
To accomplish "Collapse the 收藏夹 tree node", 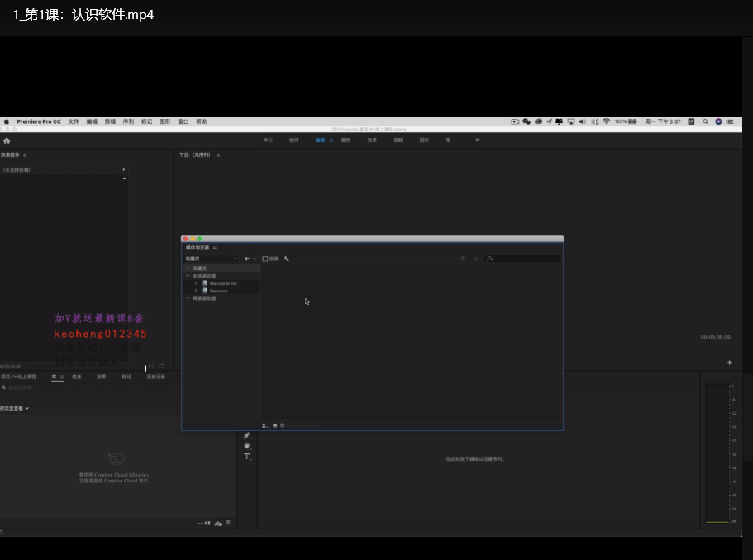I will (188, 268).
